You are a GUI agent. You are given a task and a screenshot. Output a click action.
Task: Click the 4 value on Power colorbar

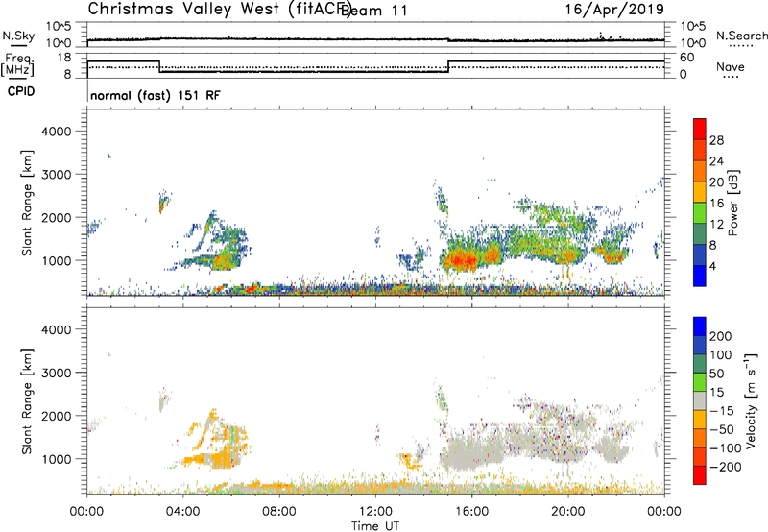713,266
